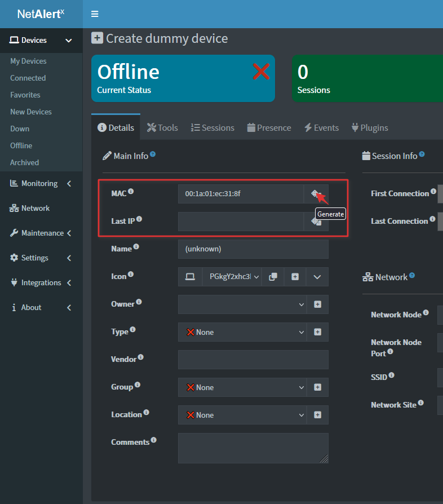Expand the Maintenance sidebar section
Viewport: 443px width, 504px height.
[41, 233]
